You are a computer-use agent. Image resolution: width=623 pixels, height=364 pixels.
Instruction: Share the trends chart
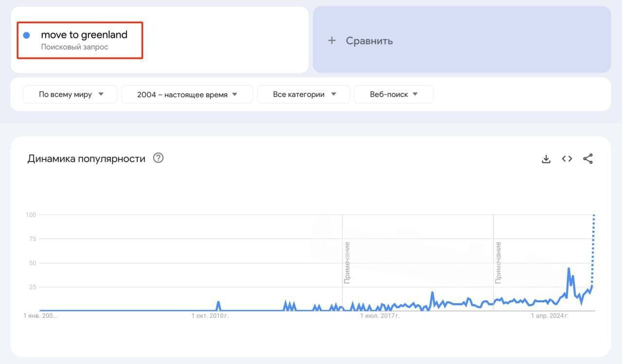pyautogui.click(x=587, y=158)
